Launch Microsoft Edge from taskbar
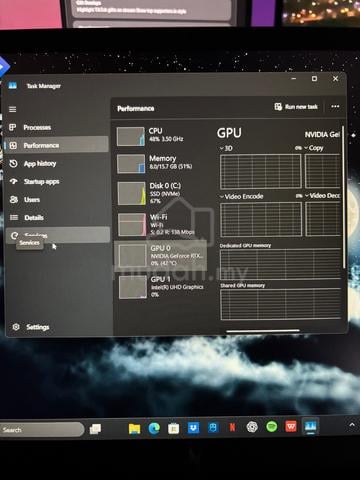The image size is (360, 480). click(x=154, y=428)
